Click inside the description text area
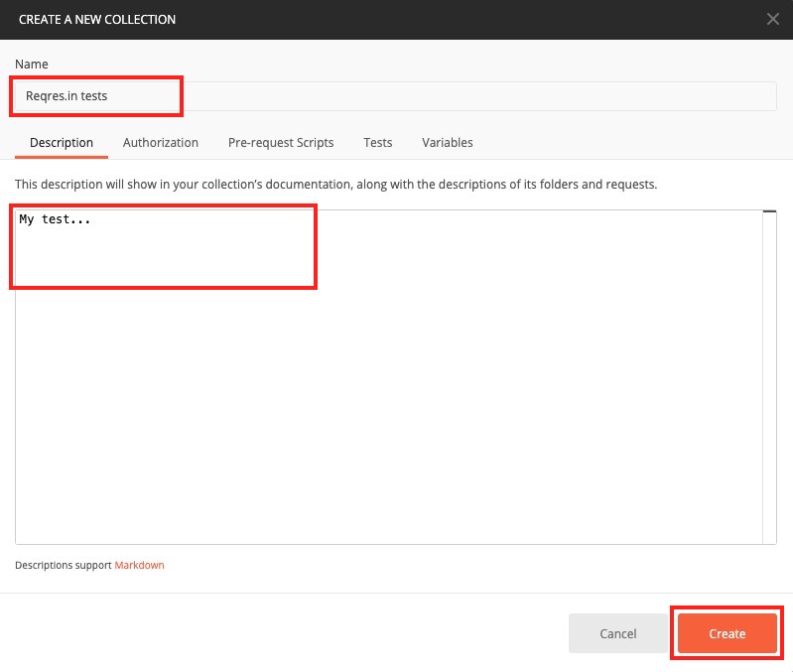The image size is (793, 672). click(x=388, y=377)
